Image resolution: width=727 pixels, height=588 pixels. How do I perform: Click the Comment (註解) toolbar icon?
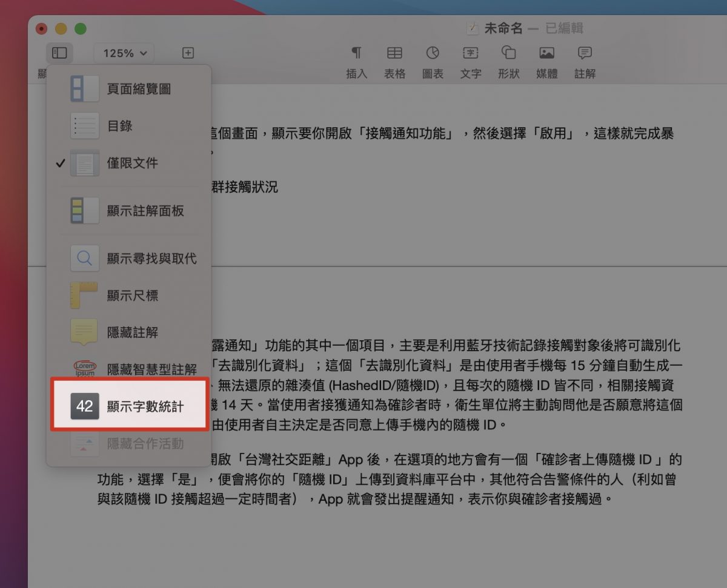(585, 53)
